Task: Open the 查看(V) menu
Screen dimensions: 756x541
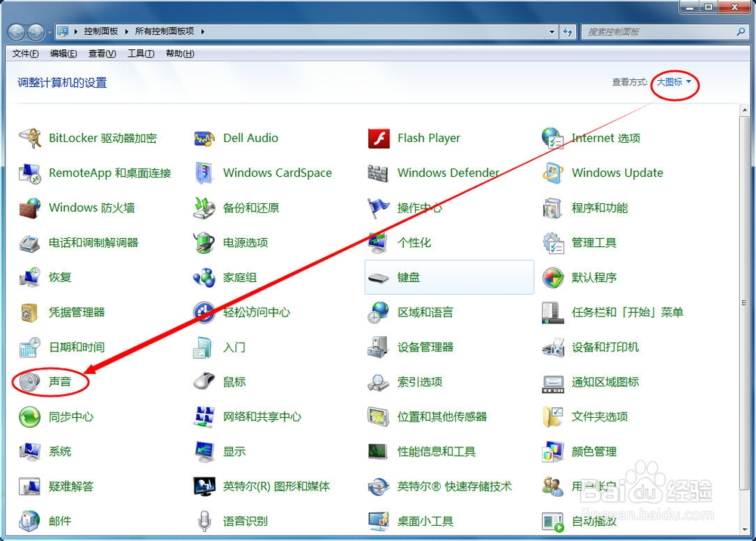Action: click(x=102, y=54)
